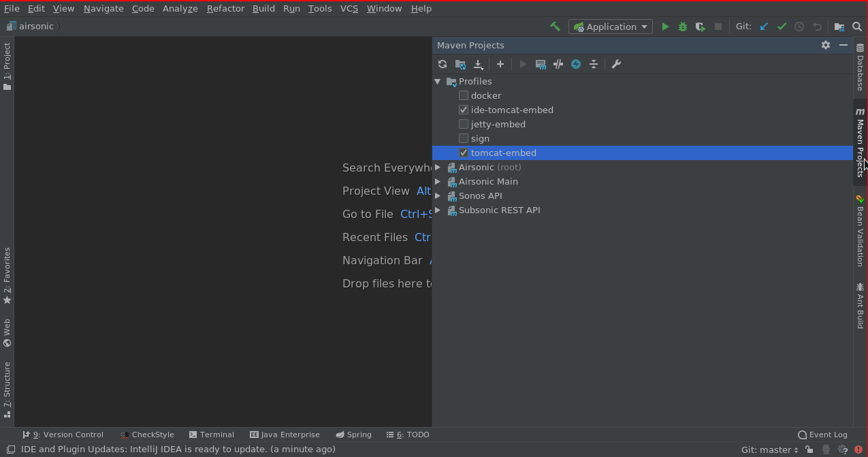The image size is (868, 457).
Task: Toggle Maven Offline Mode icon
Action: click(x=558, y=64)
